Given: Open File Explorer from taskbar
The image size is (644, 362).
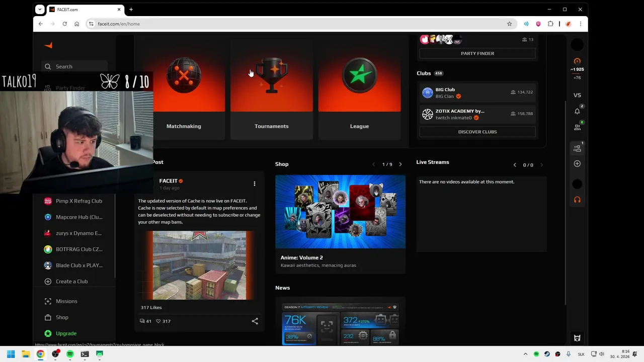Looking at the screenshot, I should point(26,354).
